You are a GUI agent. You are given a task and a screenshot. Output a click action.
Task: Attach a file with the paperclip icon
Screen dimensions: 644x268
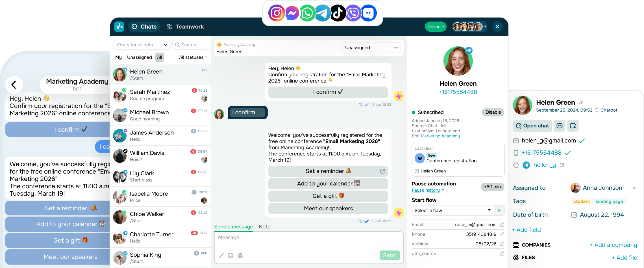(240, 255)
